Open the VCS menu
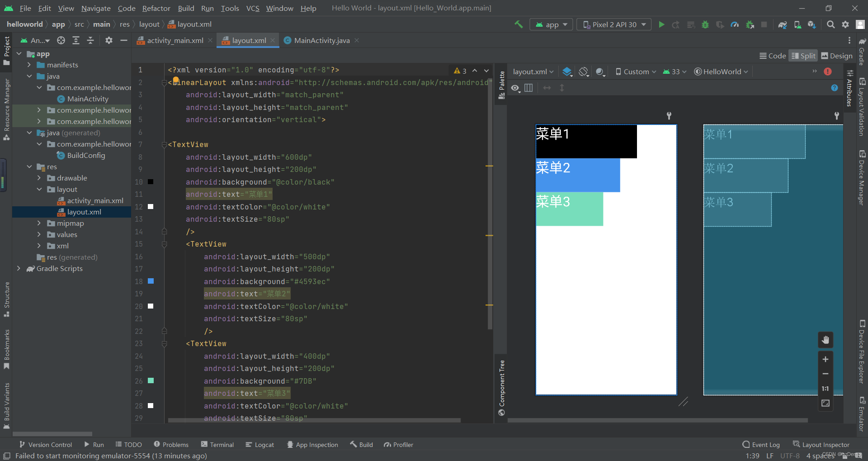 (x=252, y=8)
